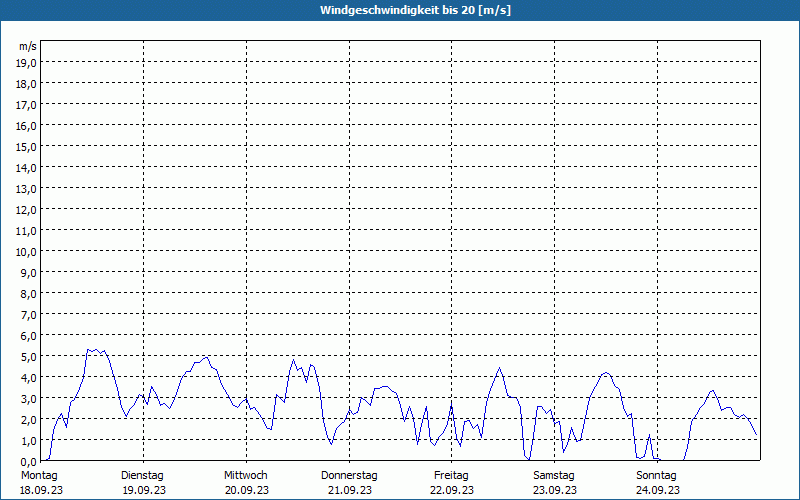The image size is (800, 500).
Task: Select the Samstag day label
Action: point(554,475)
